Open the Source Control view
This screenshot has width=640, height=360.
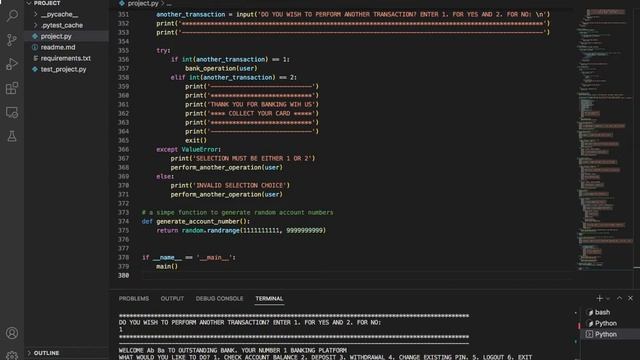pos(12,40)
